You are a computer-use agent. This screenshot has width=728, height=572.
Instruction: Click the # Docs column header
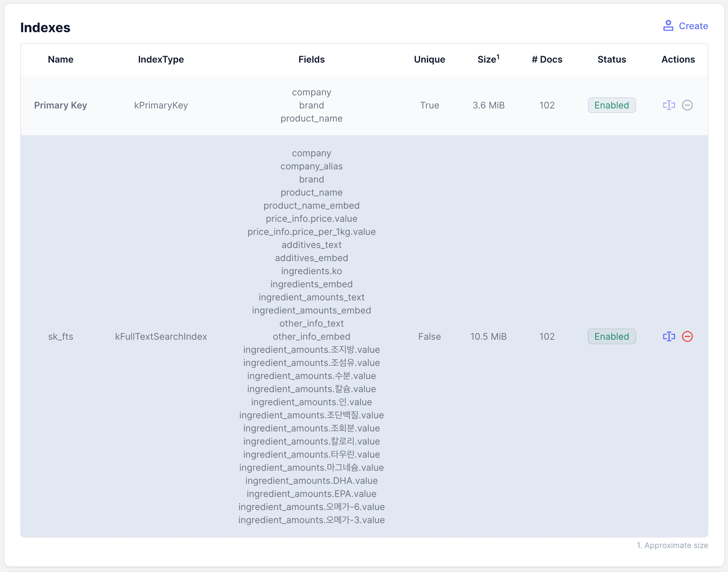(547, 59)
